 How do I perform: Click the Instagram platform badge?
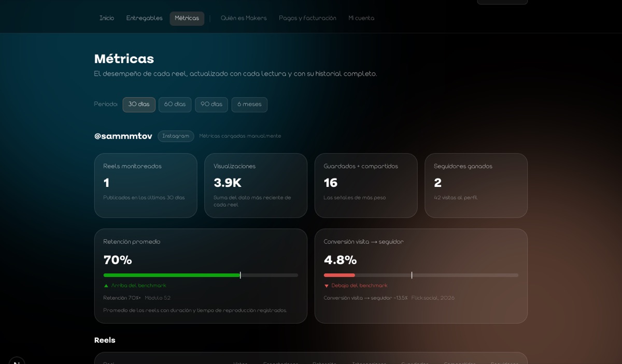(x=176, y=136)
